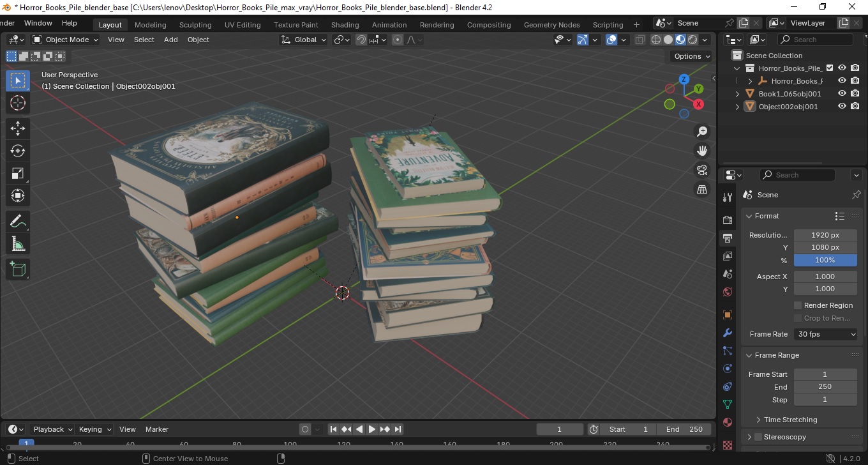Open the Object properties tab
The width and height of the screenshot is (868, 465).
click(x=727, y=315)
